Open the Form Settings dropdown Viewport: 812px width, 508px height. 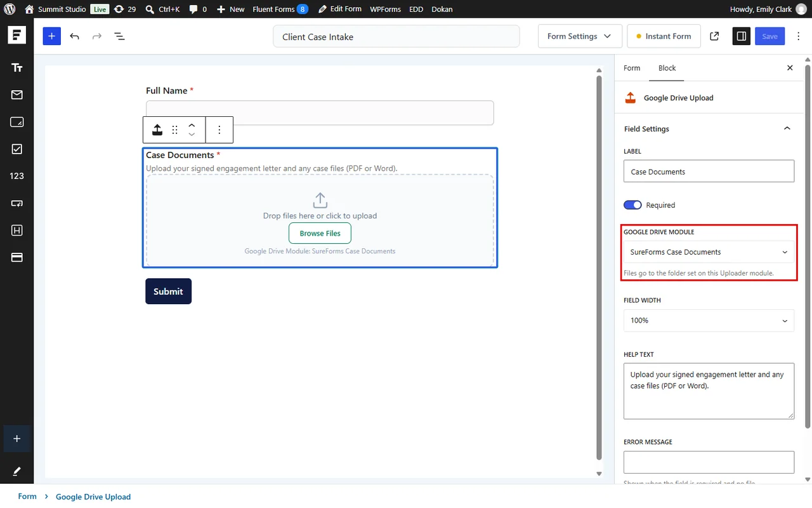click(x=579, y=36)
